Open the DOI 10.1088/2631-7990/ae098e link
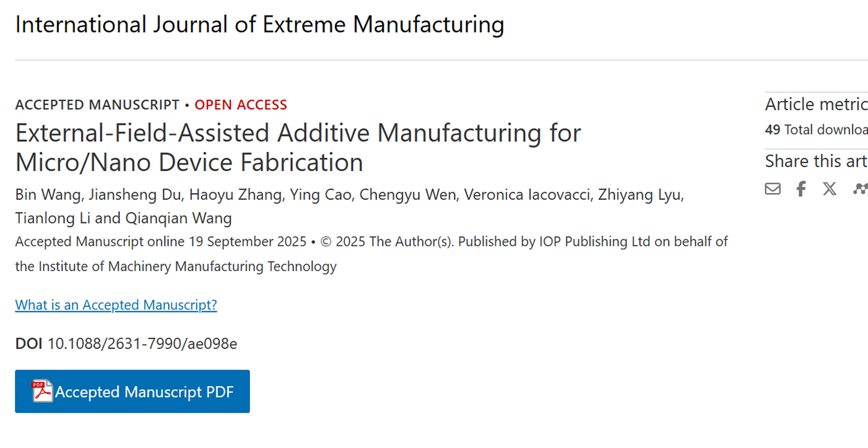This screenshot has width=868, height=448. [142, 343]
